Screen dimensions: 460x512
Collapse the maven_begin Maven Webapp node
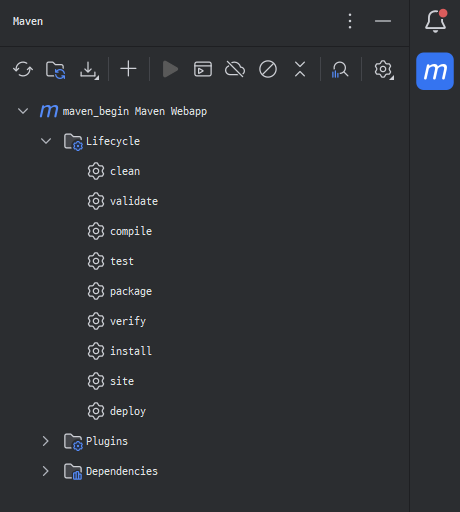coord(23,111)
